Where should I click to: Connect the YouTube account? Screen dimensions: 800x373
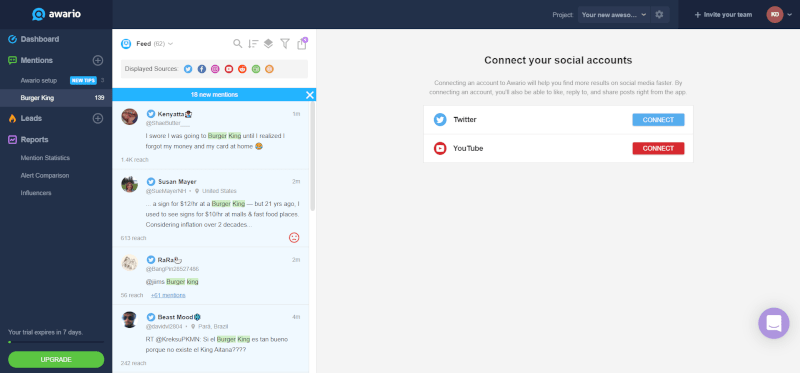(x=658, y=148)
